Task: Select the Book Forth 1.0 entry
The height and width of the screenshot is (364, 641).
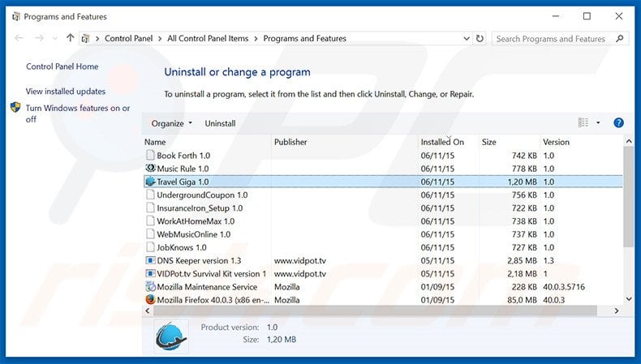Action: 383,155
